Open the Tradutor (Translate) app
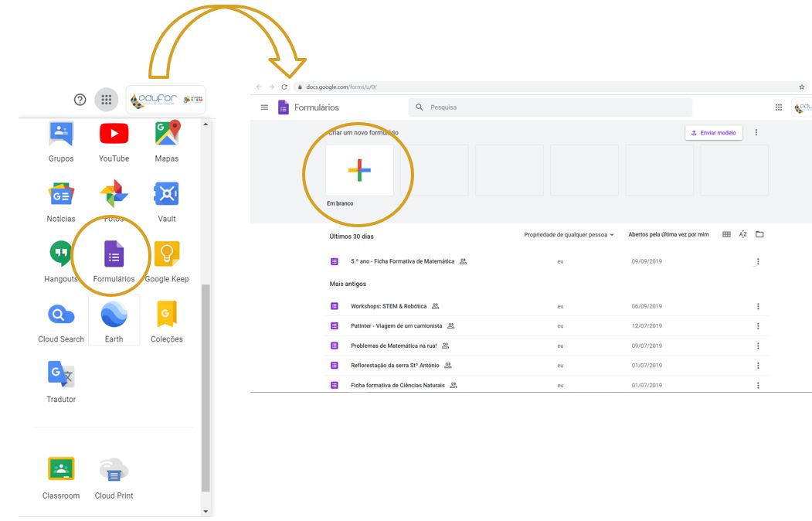Image resolution: width=812 pixels, height=521 pixels. 61,375
